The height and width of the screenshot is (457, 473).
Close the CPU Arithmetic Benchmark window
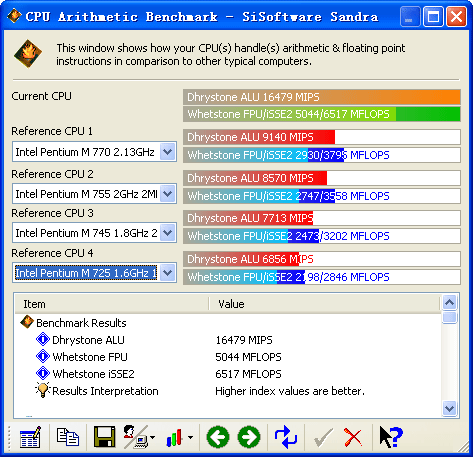tap(456, 16)
